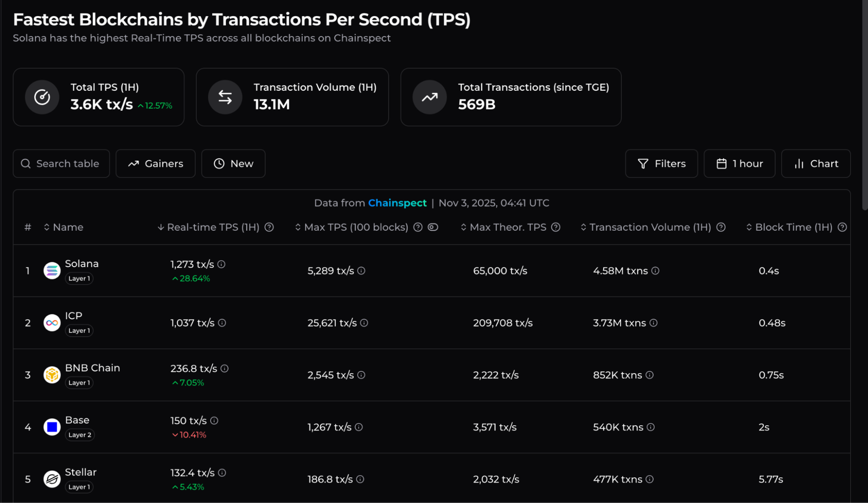
Task: Switch to the Gainers tab
Action: coord(155,164)
